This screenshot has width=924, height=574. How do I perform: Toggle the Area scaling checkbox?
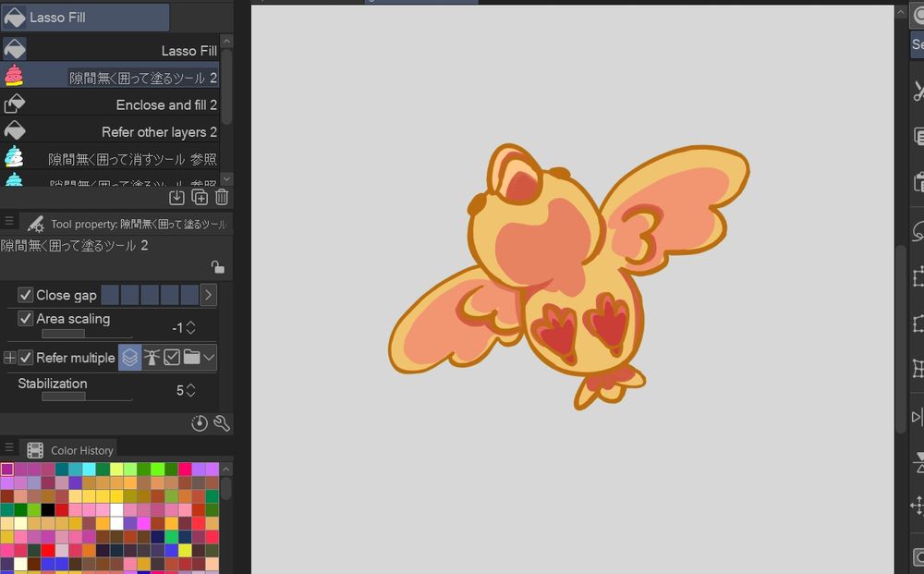coord(25,318)
